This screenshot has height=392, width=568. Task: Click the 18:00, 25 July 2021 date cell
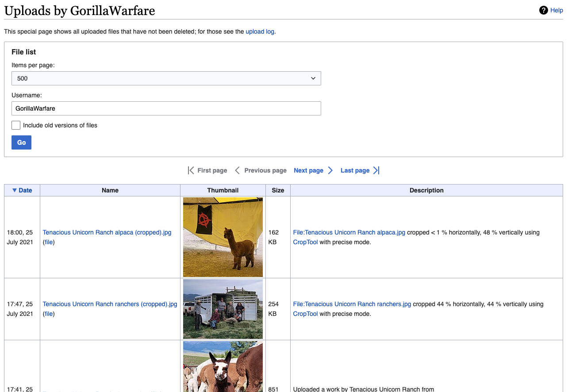[x=22, y=237]
